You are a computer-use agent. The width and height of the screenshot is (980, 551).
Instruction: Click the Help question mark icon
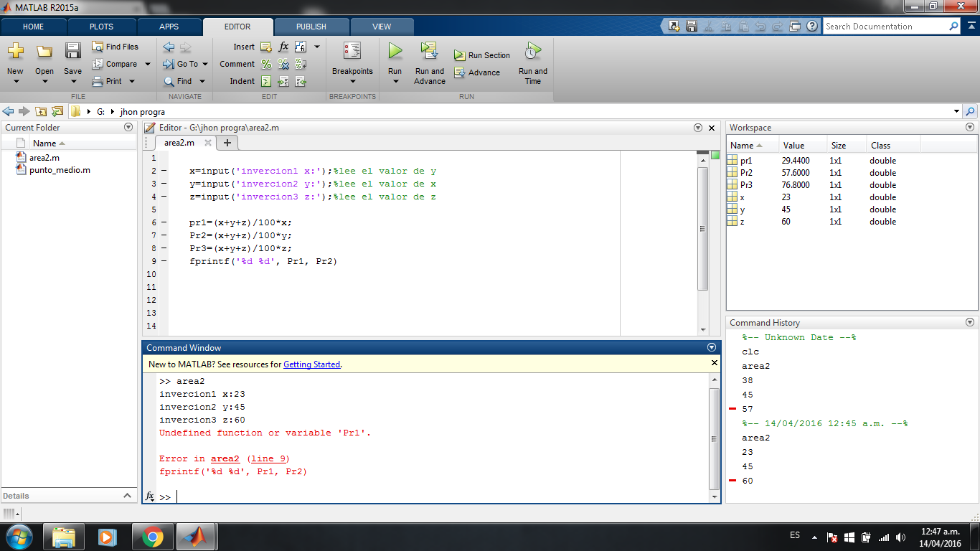[x=812, y=27]
